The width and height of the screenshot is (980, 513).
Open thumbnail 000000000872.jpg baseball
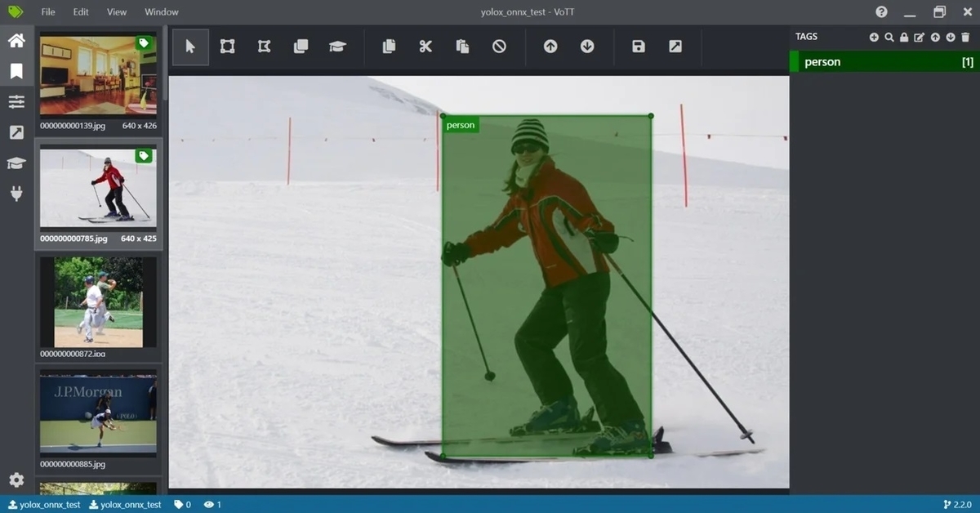click(x=98, y=302)
